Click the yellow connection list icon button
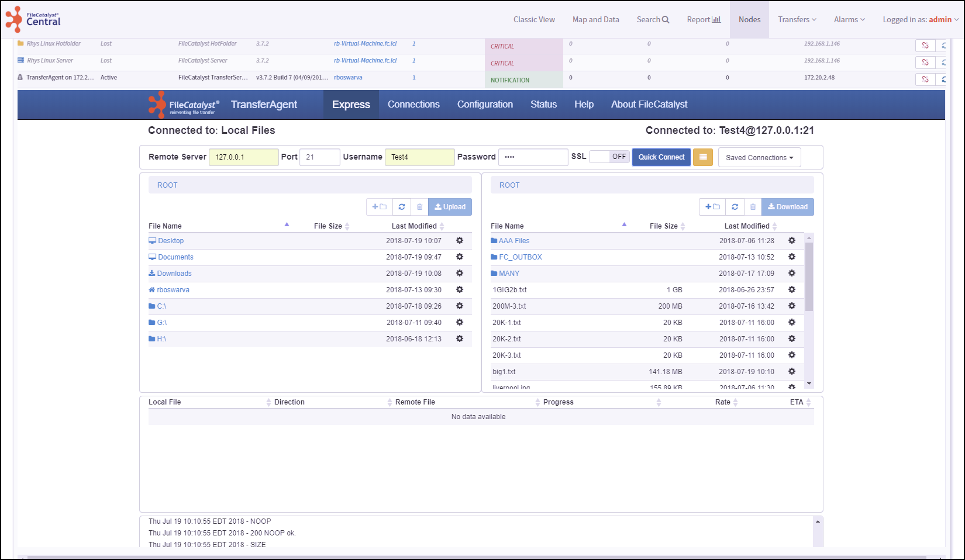 pyautogui.click(x=703, y=157)
